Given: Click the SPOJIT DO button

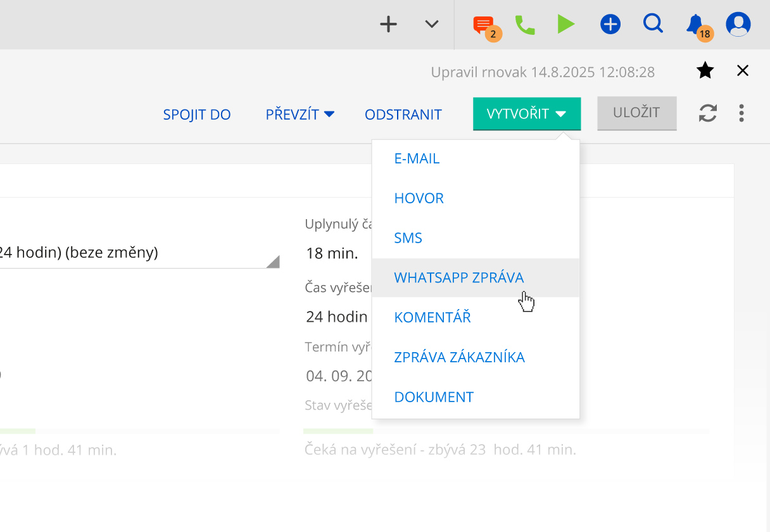Looking at the screenshot, I should (x=197, y=114).
